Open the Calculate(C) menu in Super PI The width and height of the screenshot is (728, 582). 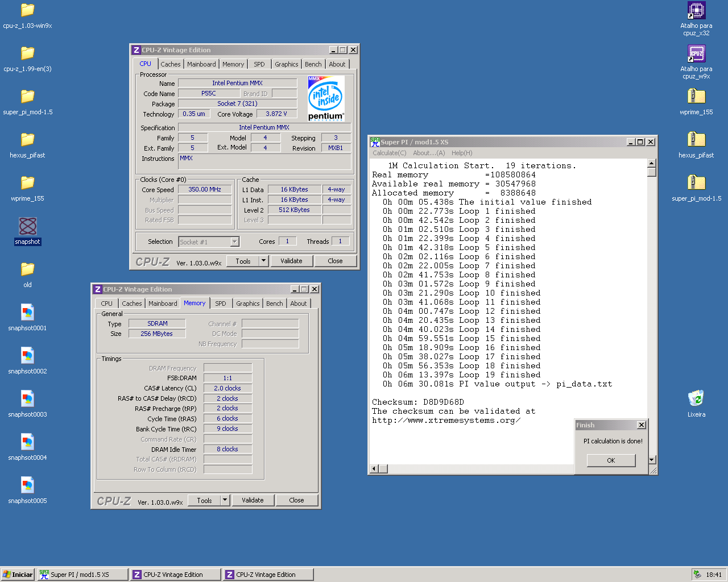pos(390,153)
